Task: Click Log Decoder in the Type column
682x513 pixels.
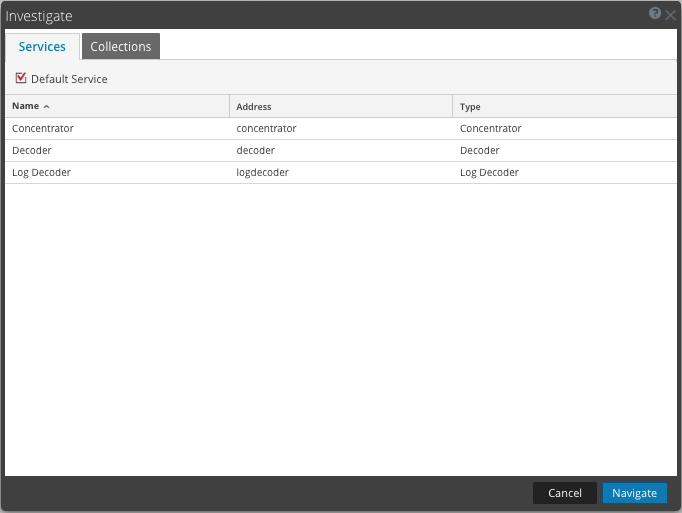Action: tap(489, 173)
